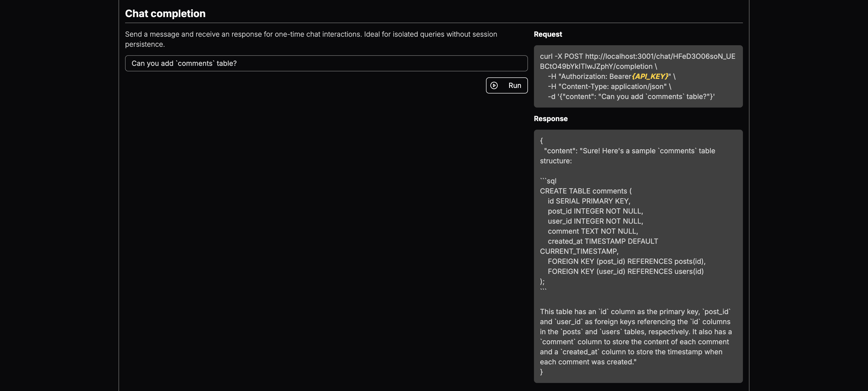Click the post_id INTEGER NOT NULL line
This screenshot has height=391, width=868.
pyautogui.click(x=595, y=211)
